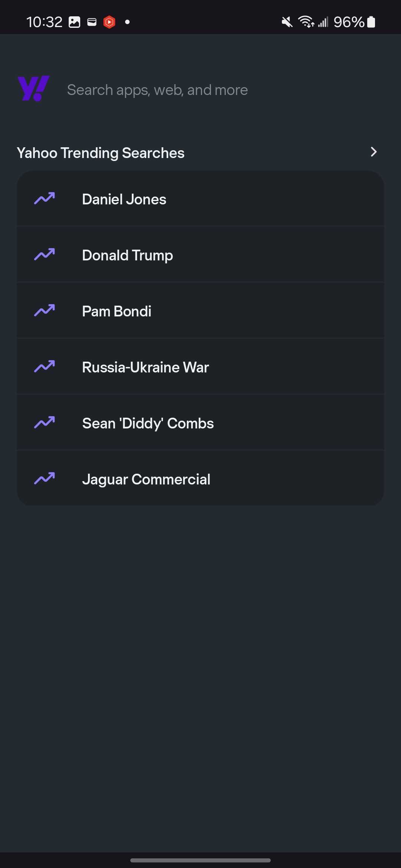This screenshot has width=401, height=868.
Task: Click trending icon next to Jaguar Commercial
Action: pos(45,479)
